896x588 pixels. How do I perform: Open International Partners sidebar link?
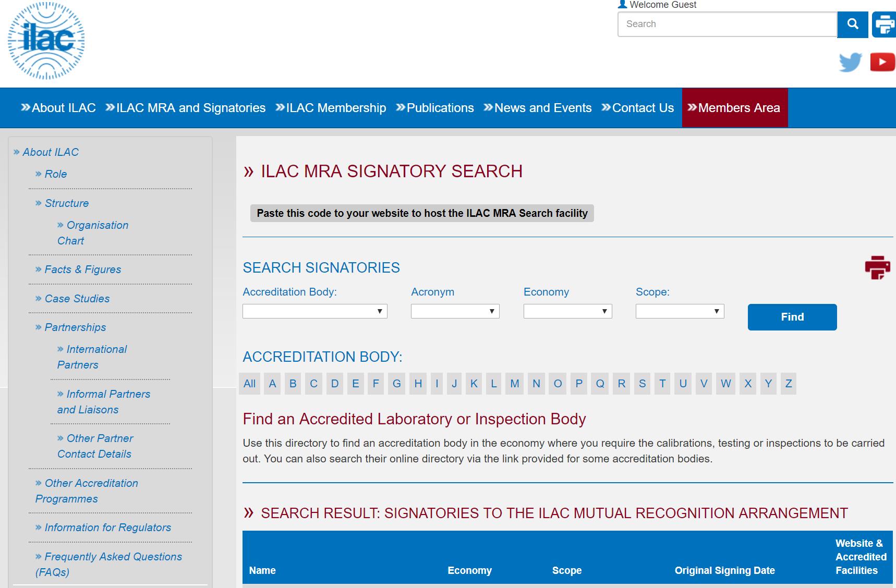(x=92, y=357)
